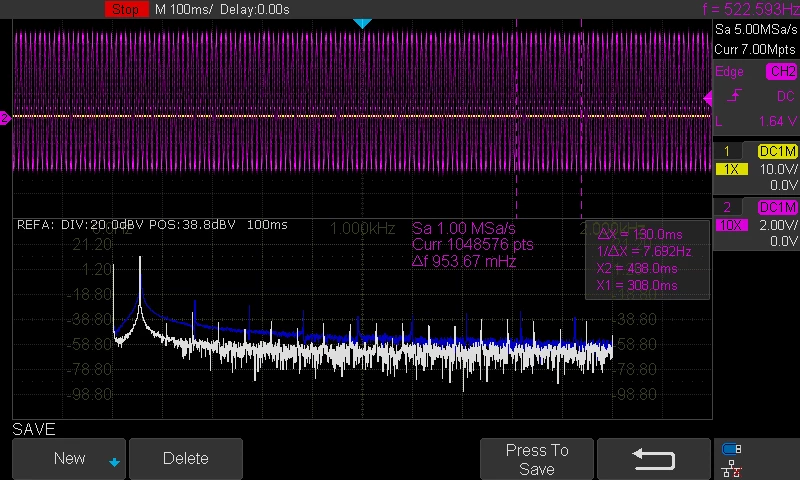
Task: Click the Edge trigger type label
Action: pyautogui.click(x=729, y=72)
